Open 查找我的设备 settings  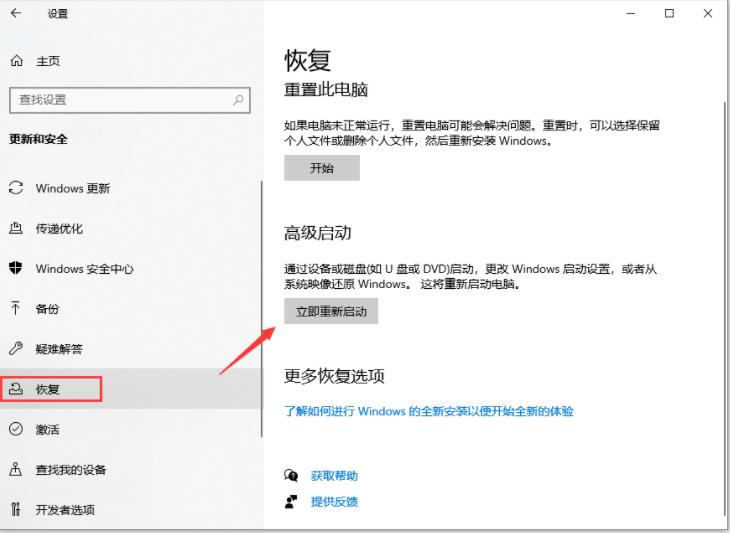[x=71, y=469]
